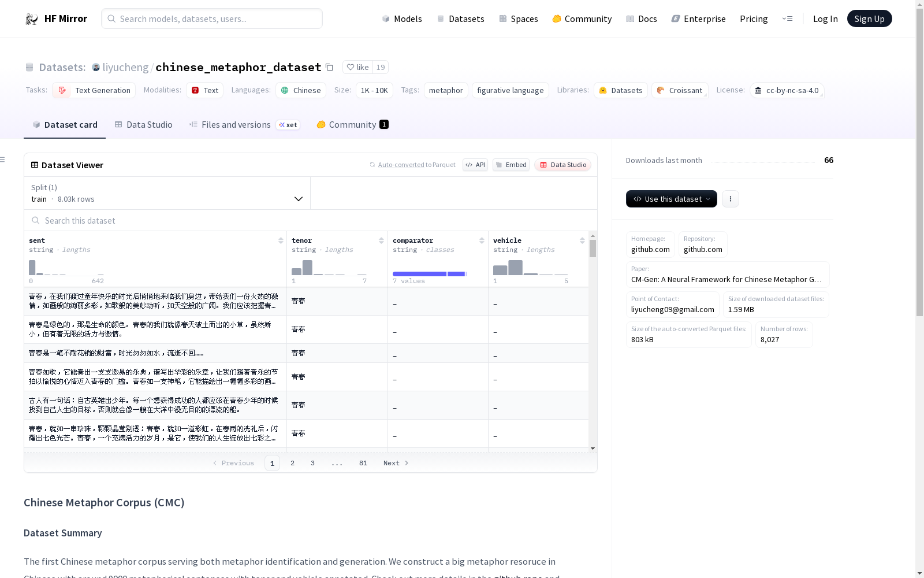The width and height of the screenshot is (924, 578).
Task: Click the Search this dataset field
Action: (x=311, y=221)
